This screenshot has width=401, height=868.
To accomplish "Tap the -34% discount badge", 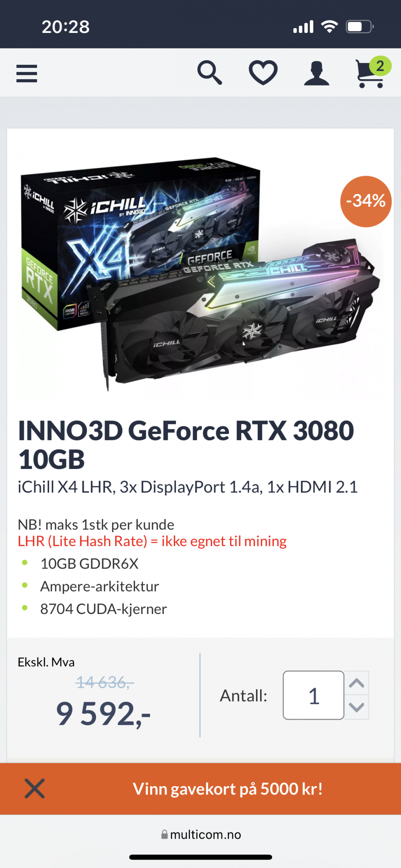I will click(x=366, y=201).
